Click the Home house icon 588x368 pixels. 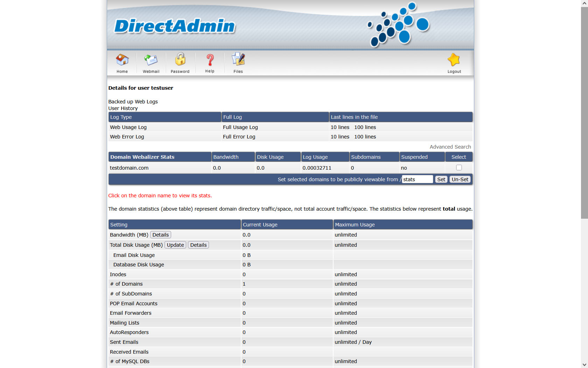click(122, 60)
